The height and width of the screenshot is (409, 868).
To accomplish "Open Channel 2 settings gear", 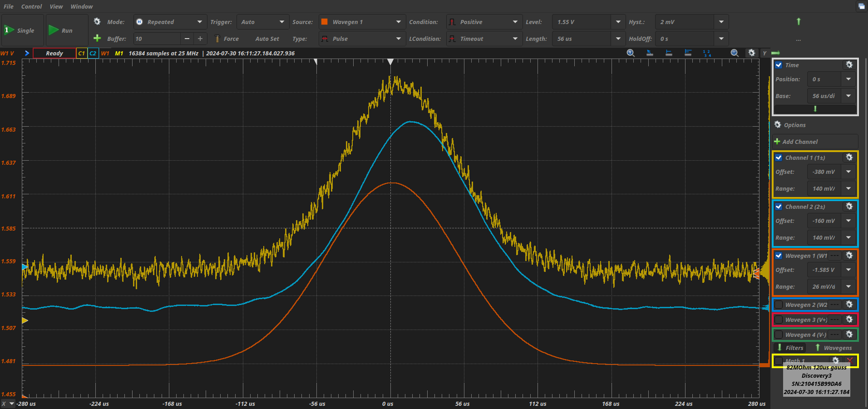I will [x=849, y=207].
